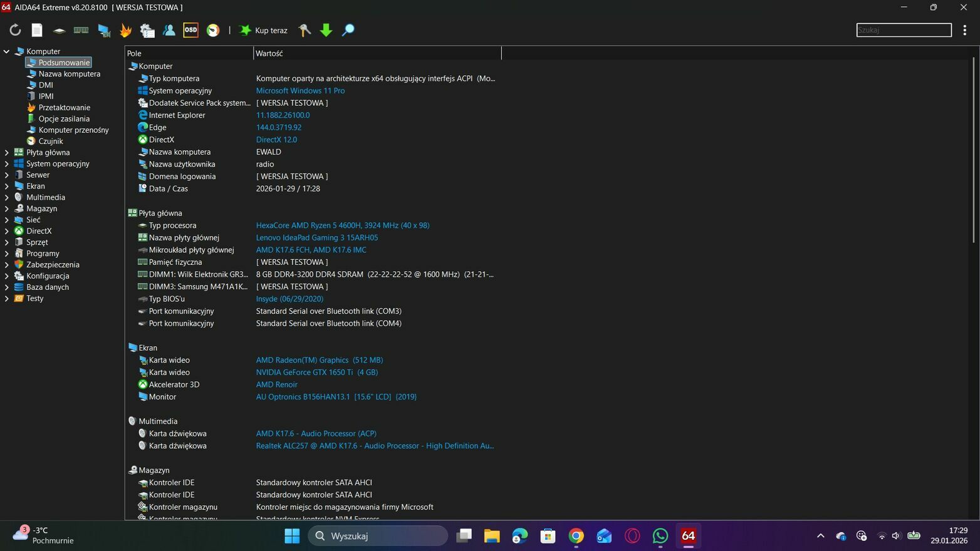Open Google Chrome from the taskbar
The height and width of the screenshot is (551, 980).
coord(576,536)
